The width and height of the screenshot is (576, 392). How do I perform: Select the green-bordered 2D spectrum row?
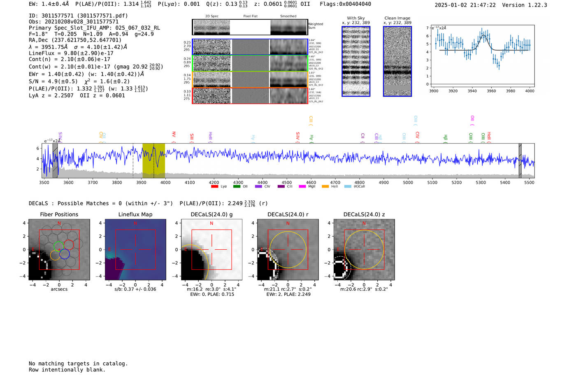250,63
